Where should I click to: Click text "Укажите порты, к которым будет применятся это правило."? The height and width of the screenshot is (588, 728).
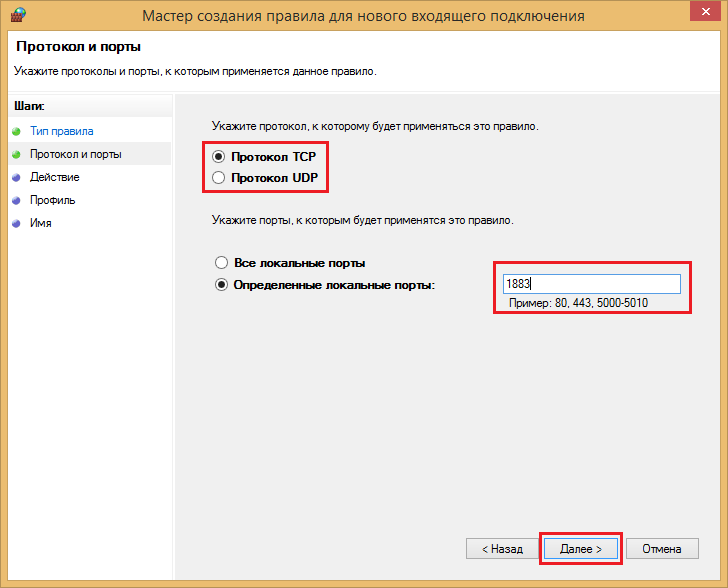[363, 220]
